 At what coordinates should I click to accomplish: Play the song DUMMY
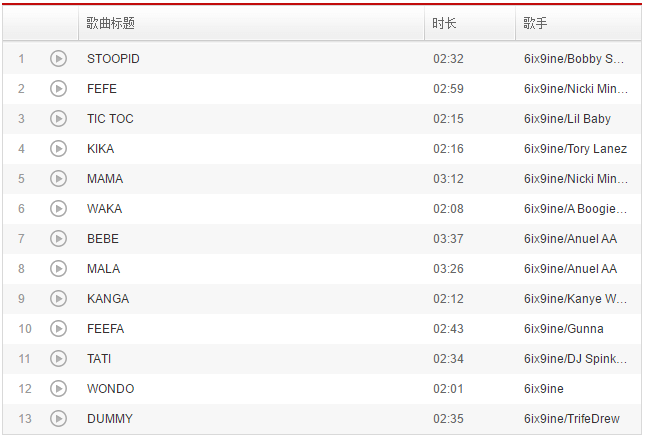tap(58, 419)
